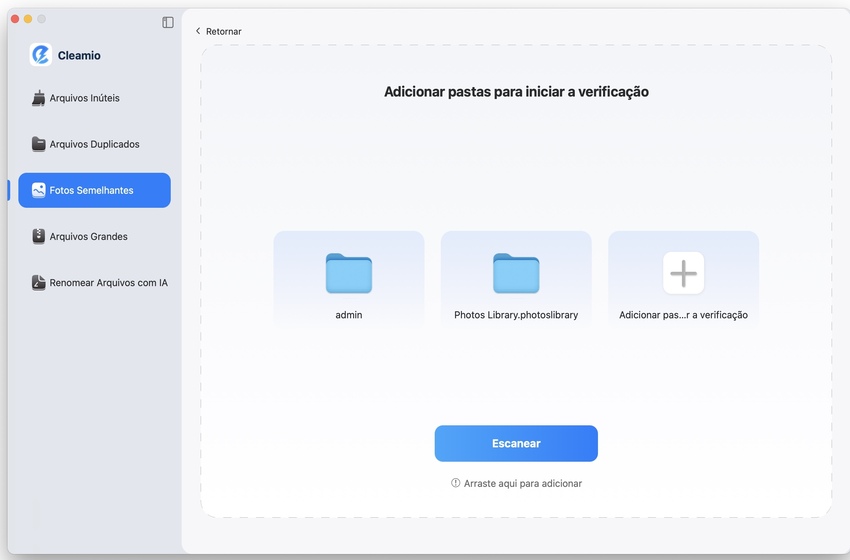Minimize window with yellow button
The height and width of the screenshot is (560, 850).
[x=28, y=19]
